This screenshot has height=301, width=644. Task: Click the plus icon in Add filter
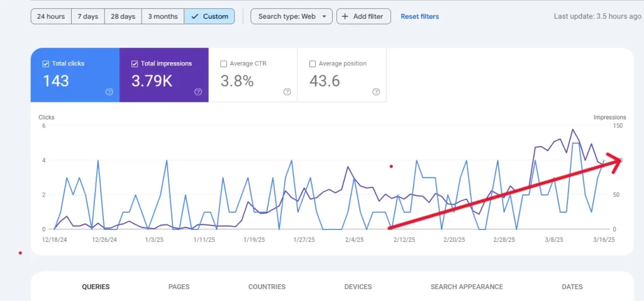[x=345, y=16]
